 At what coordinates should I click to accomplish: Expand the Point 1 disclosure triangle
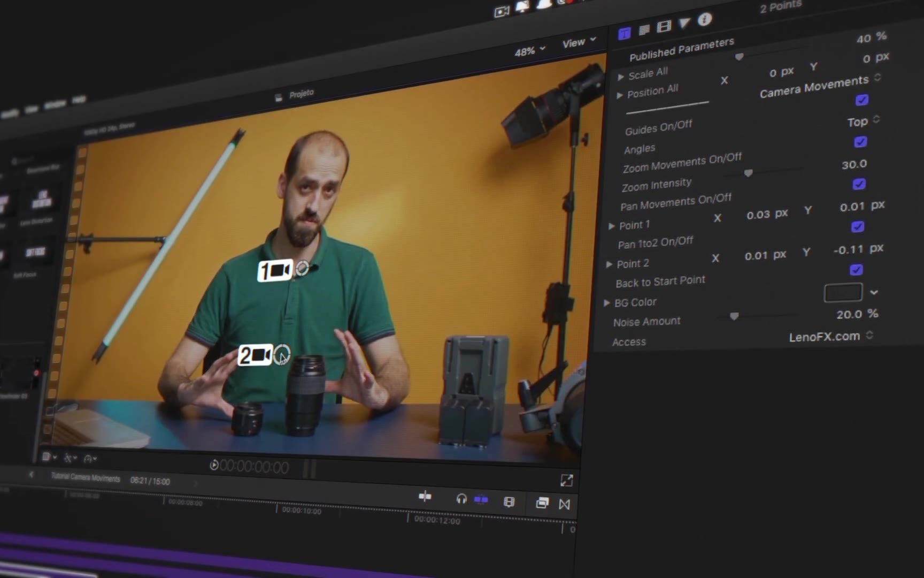click(612, 226)
